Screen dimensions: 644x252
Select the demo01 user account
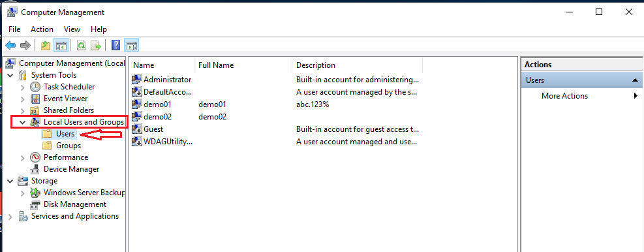157,104
